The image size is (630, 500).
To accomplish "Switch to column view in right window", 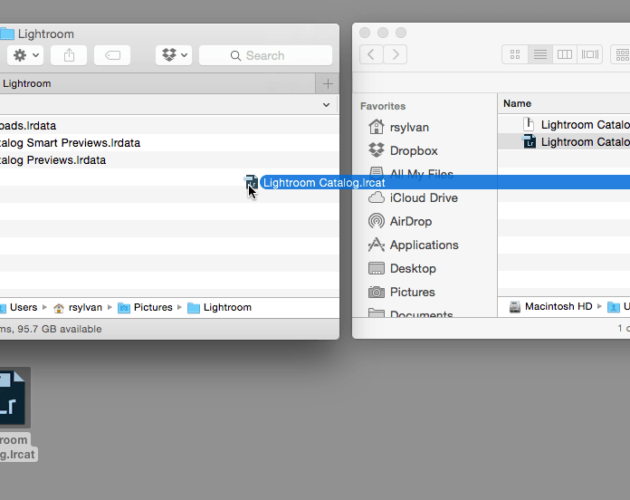I will click(565, 54).
